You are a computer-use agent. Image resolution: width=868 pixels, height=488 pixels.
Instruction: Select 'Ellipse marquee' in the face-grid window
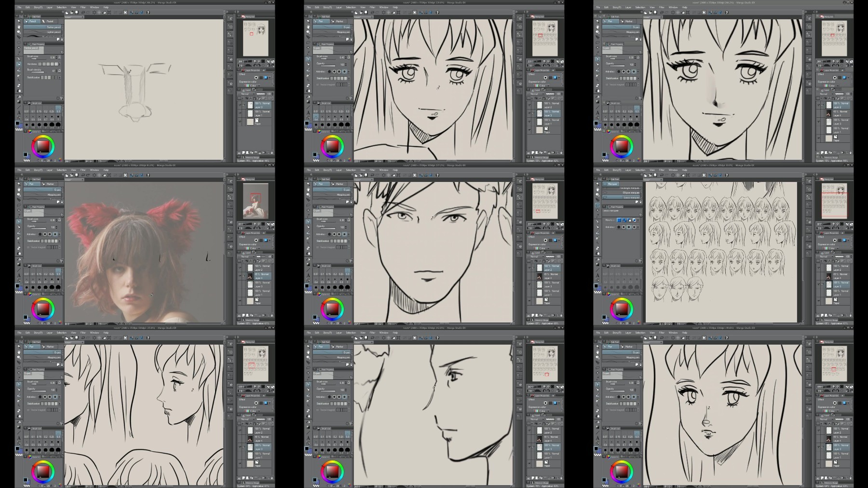click(621, 193)
